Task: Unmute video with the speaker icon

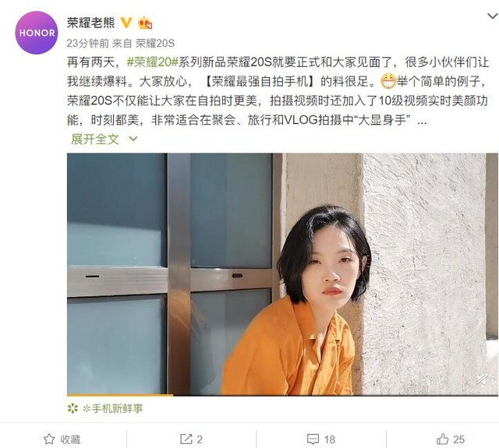Action: click(481, 379)
